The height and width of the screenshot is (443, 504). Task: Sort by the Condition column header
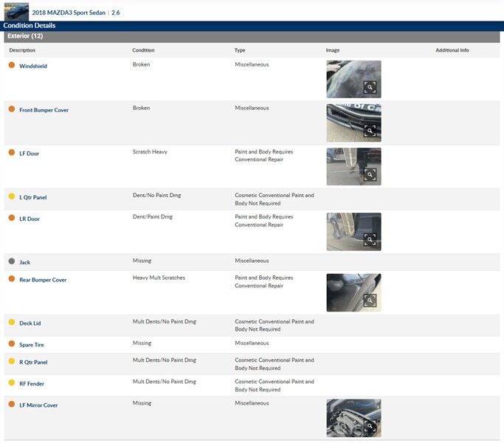(x=143, y=50)
